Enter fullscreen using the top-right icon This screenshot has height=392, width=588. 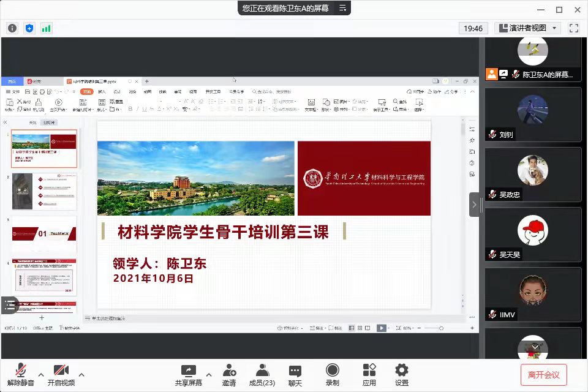click(x=573, y=28)
